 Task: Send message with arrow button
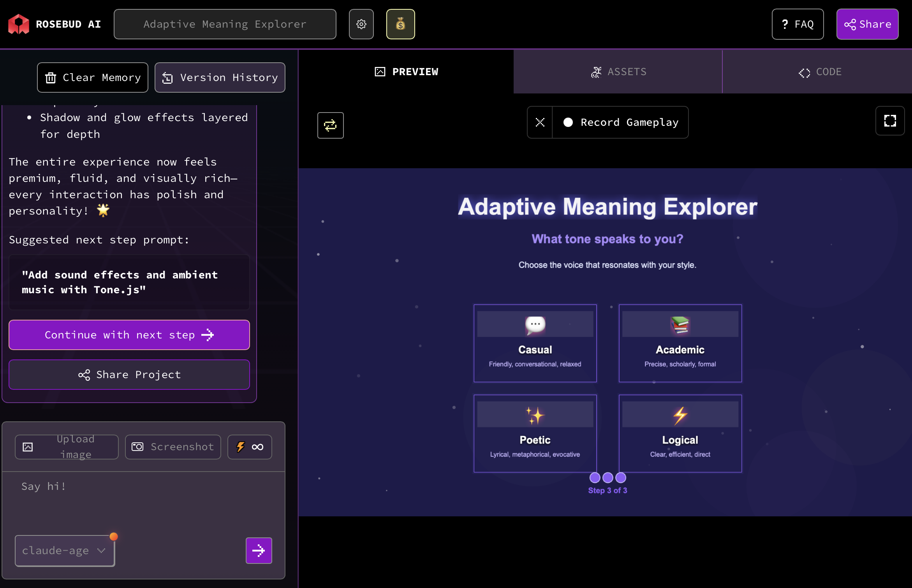point(259,550)
